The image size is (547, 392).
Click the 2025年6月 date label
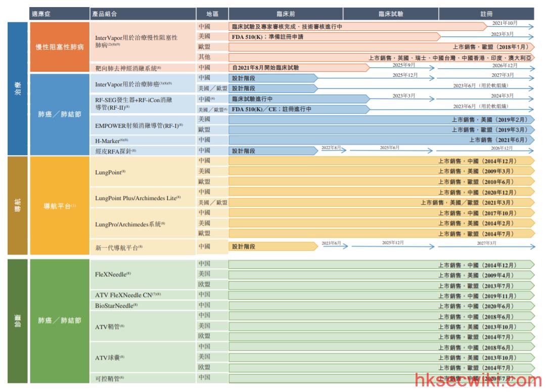click(390, 148)
